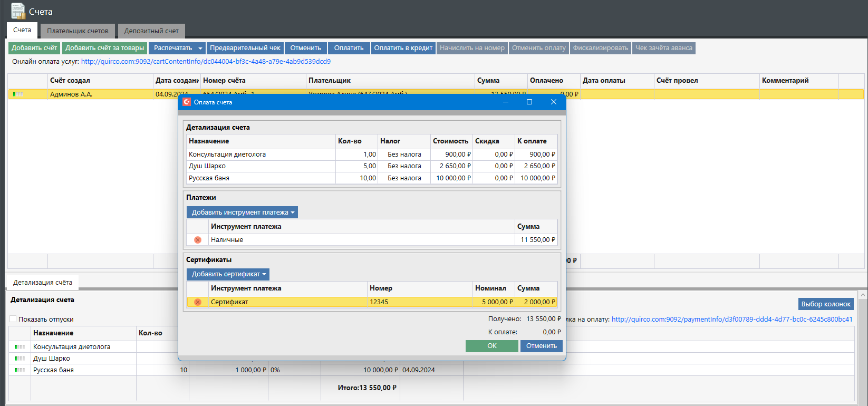The width and height of the screenshot is (868, 406).
Task: Click the Наличные sum cell 11 550,00
Action: pyautogui.click(x=536, y=240)
